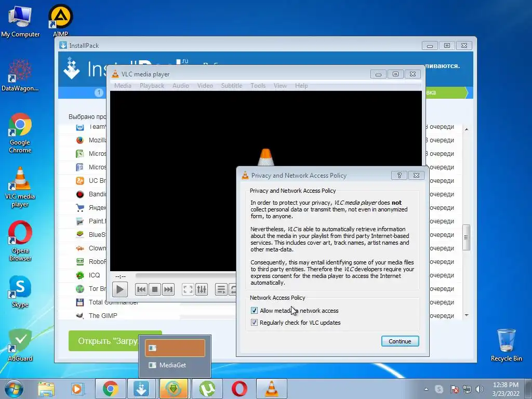Click Mozilla Firefox icon in InstallPack list

tap(80, 140)
